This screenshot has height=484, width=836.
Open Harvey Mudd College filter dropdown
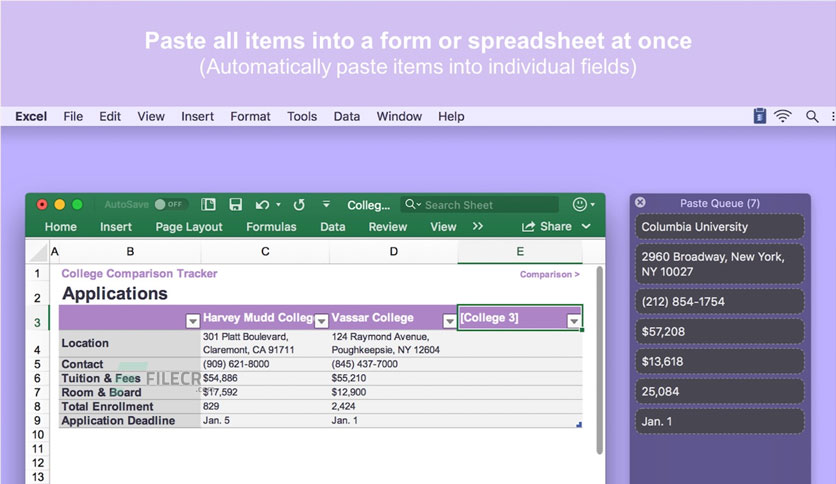click(321, 321)
